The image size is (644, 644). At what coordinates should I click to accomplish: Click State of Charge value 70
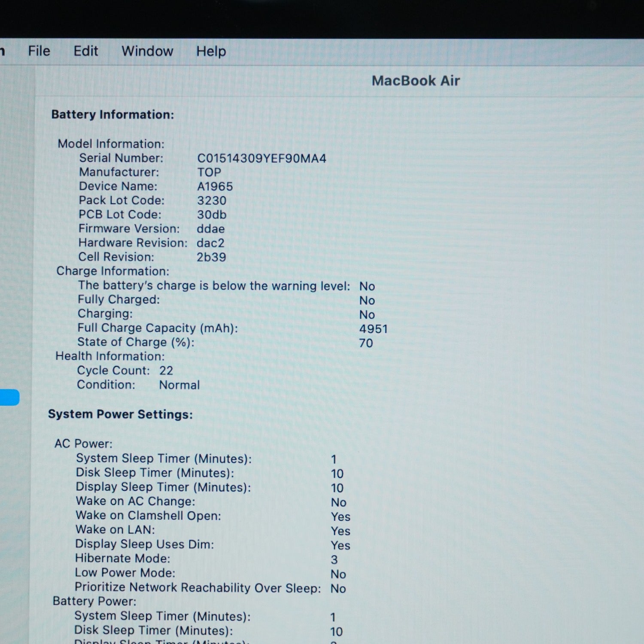tap(366, 343)
